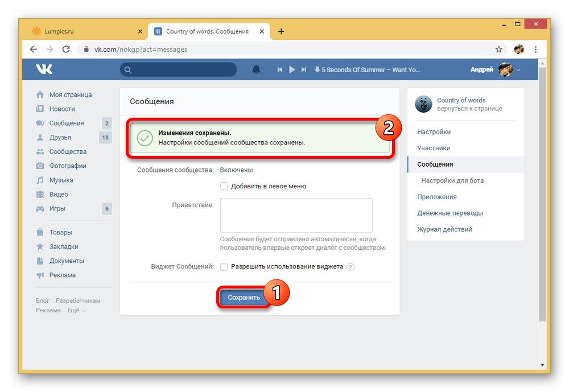
Task: Go forward in browser history
Action: click(50, 49)
